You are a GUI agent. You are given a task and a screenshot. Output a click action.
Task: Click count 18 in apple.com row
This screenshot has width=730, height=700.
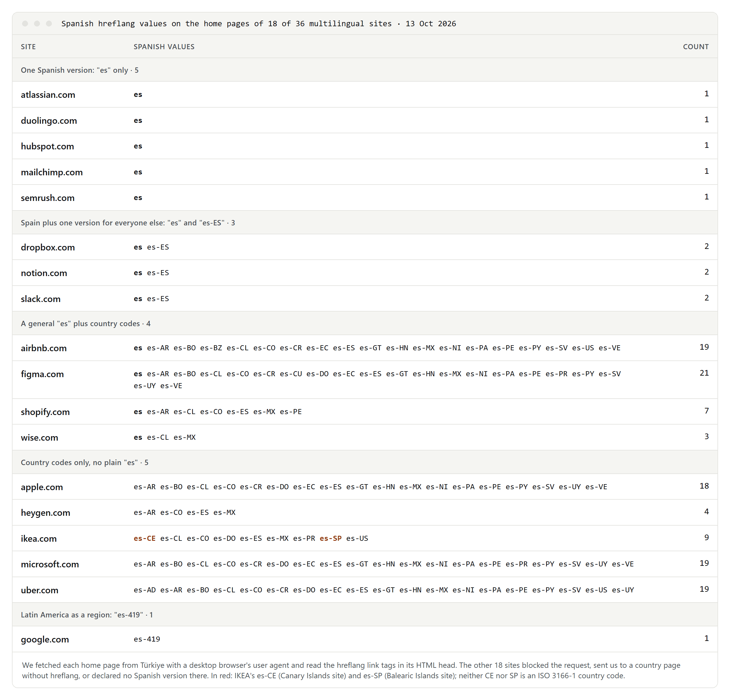tap(704, 486)
